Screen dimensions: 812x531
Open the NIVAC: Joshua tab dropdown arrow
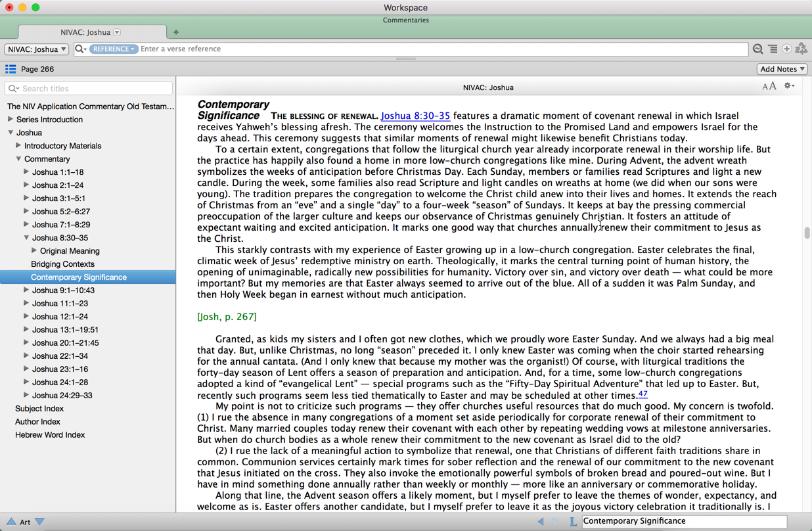click(117, 32)
